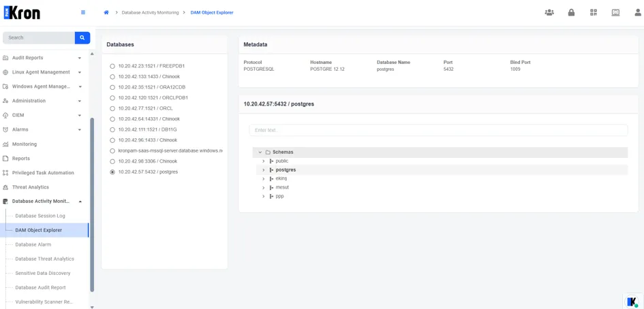Expand the CIEM menu arrow
This screenshot has height=309, width=644.
click(80, 115)
